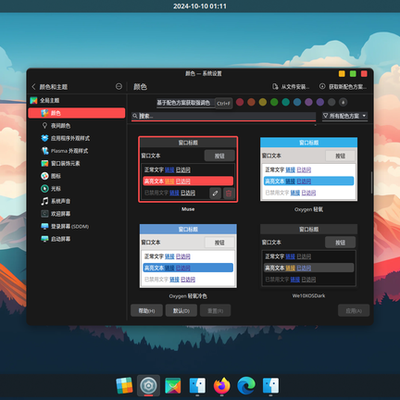Click the color scheme list scrollbar
This screenshot has height=400, width=400.
pos(371,183)
